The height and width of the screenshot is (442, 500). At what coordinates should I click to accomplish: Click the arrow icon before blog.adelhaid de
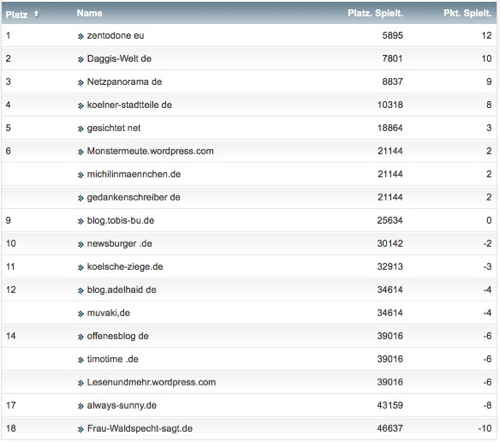click(80, 291)
